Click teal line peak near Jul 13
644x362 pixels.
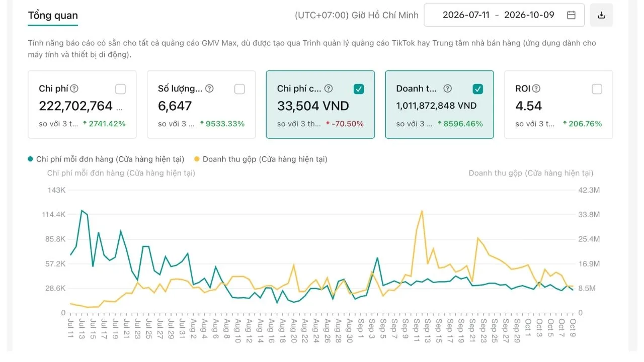[82, 210]
